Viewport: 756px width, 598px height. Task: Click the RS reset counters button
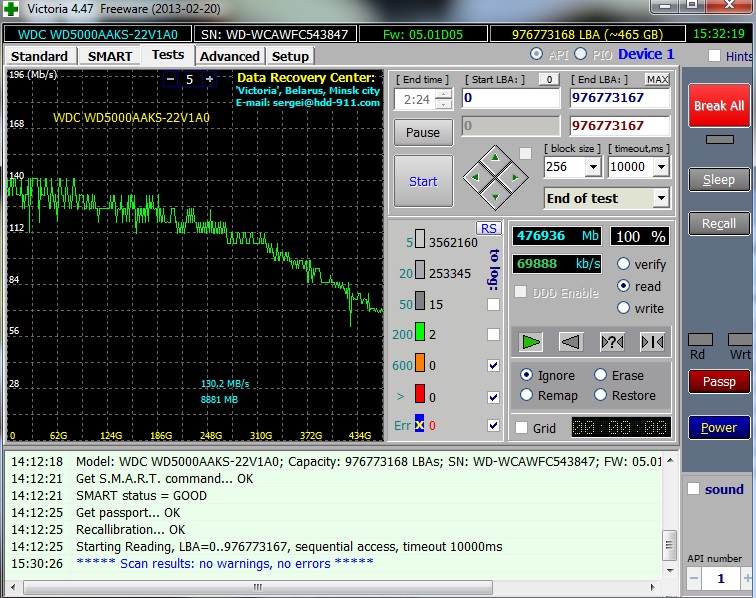(488, 229)
